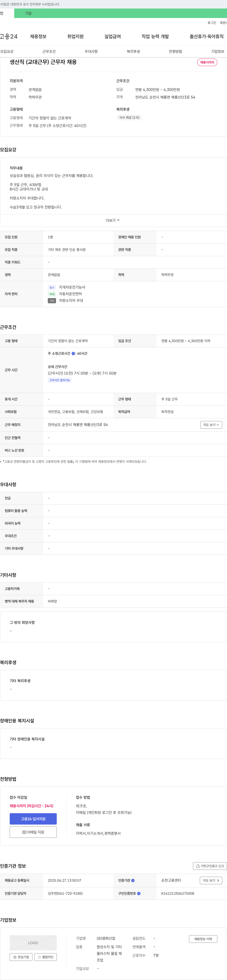Click the 필수 badge for 지게차운전기능사
227x980 pixels.
pyautogui.click(x=52, y=288)
